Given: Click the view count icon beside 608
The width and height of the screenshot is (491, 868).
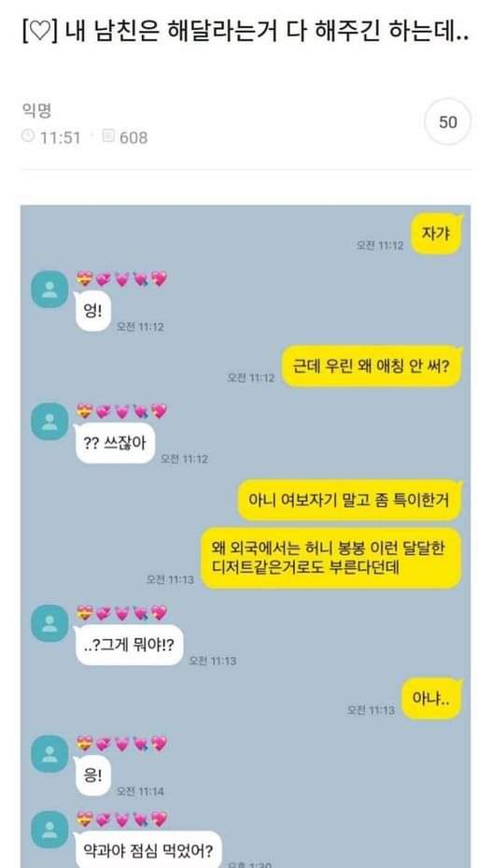Looking at the screenshot, I should 108,136.
